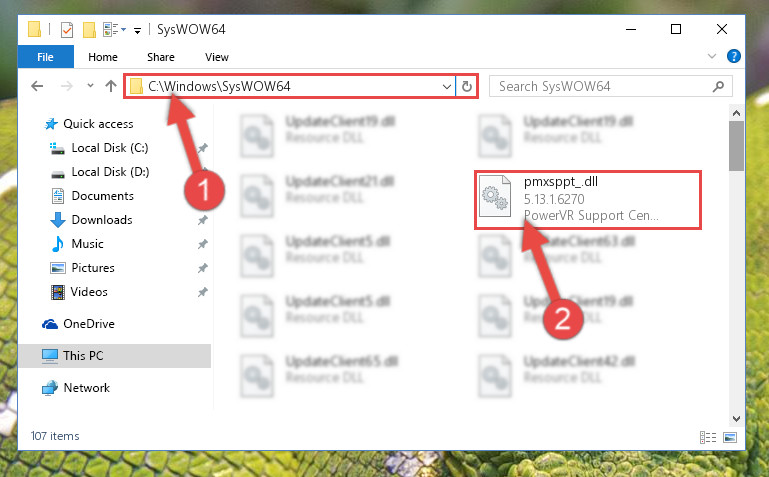This screenshot has width=769, height=477.
Task: Open the File menu
Action: pyautogui.click(x=46, y=57)
